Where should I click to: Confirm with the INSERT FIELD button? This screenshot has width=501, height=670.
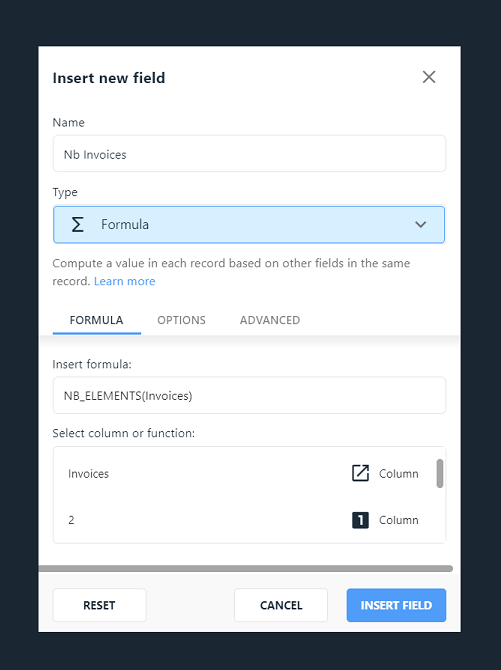[396, 605]
